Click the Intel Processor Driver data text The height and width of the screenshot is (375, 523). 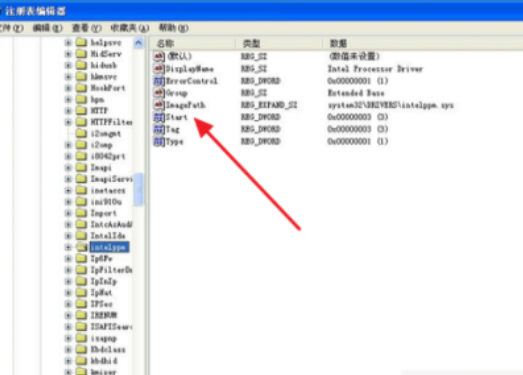[x=375, y=69]
